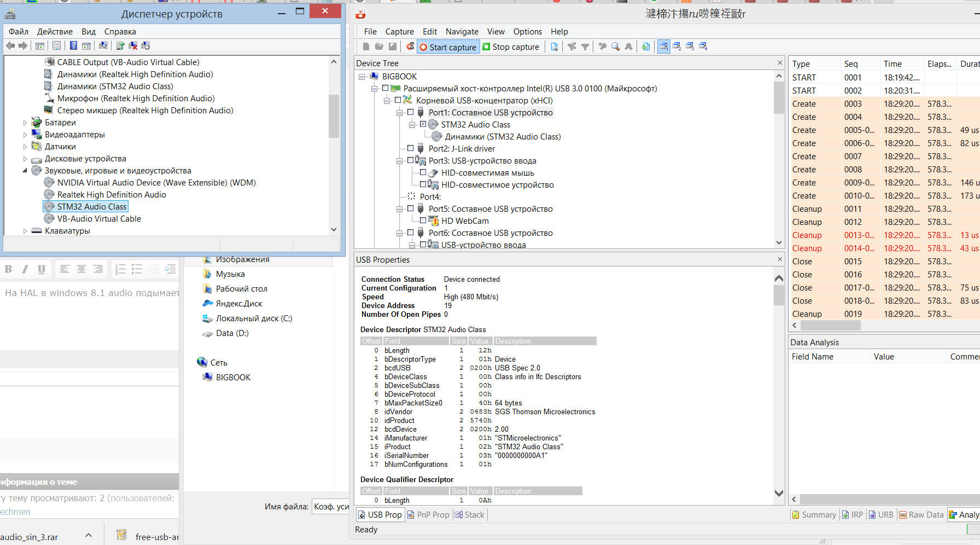Toggle italic formatting in the editor toolbar
The width and height of the screenshot is (980, 545).
[25, 269]
